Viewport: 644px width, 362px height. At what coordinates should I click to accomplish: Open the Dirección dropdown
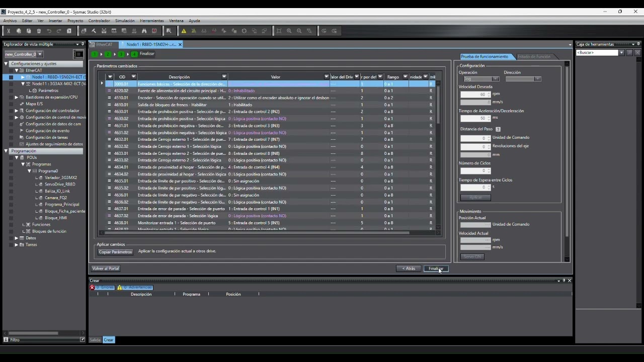pyautogui.click(x=537, y=79)
